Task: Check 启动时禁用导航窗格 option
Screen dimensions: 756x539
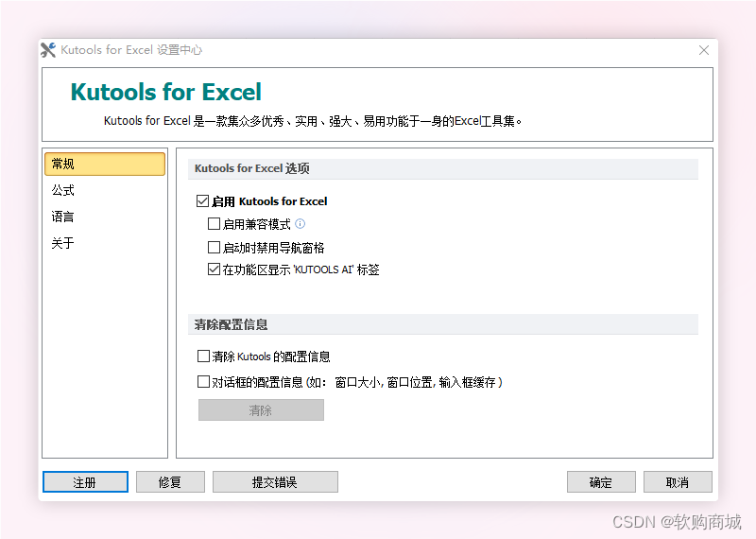Action: point(214,247)
